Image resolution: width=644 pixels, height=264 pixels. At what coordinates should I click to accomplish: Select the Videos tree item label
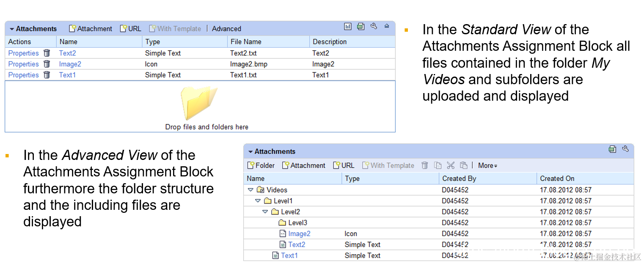277,190
